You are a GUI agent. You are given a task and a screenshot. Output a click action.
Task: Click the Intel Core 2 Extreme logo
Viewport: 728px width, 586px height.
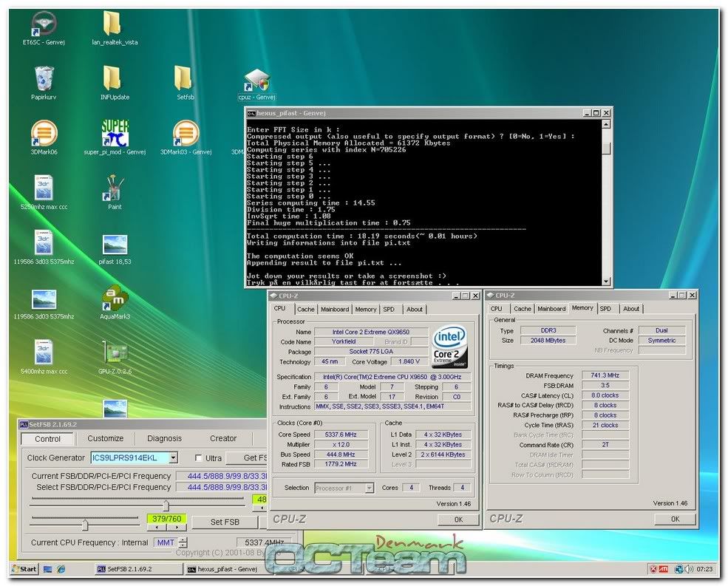pyautogui.click(x=449, y=347)
